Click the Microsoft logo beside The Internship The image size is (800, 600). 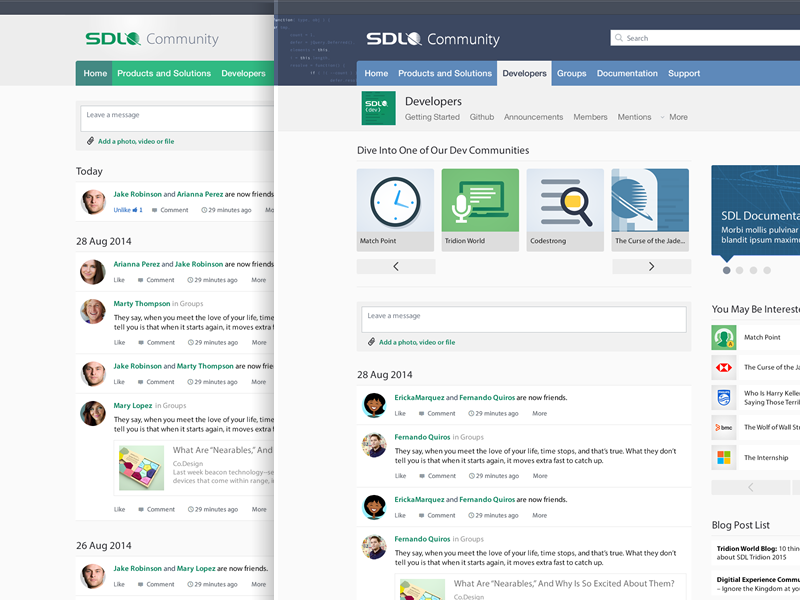click(724, 458)
